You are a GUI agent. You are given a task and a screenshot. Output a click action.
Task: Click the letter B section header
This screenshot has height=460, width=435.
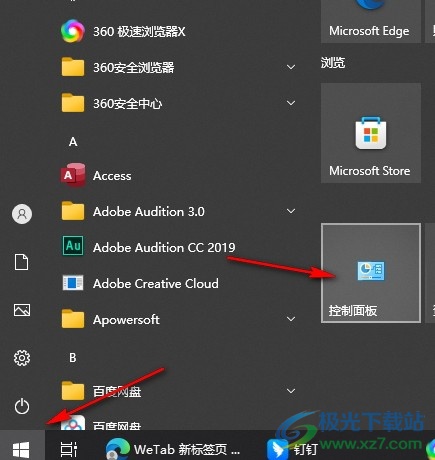[x=73, y=358]
